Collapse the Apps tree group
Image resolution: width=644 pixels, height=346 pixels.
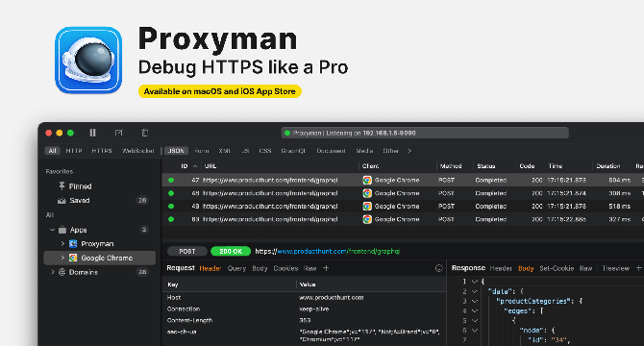52,230
